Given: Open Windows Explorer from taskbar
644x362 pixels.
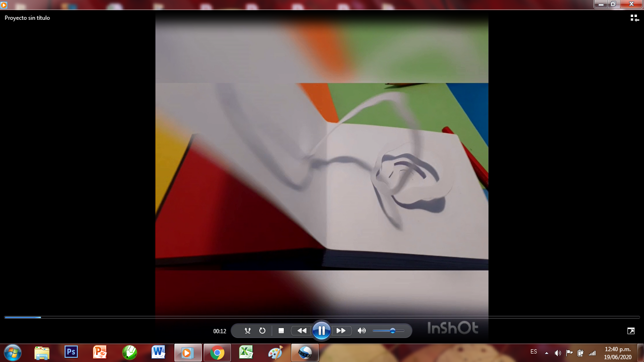Looking at the screenshot, I should 42,353.
